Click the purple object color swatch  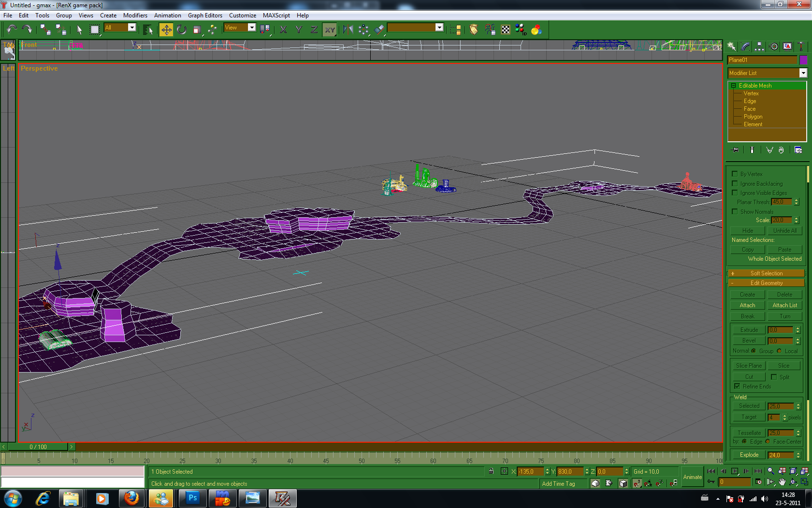(x=803, y=60)
